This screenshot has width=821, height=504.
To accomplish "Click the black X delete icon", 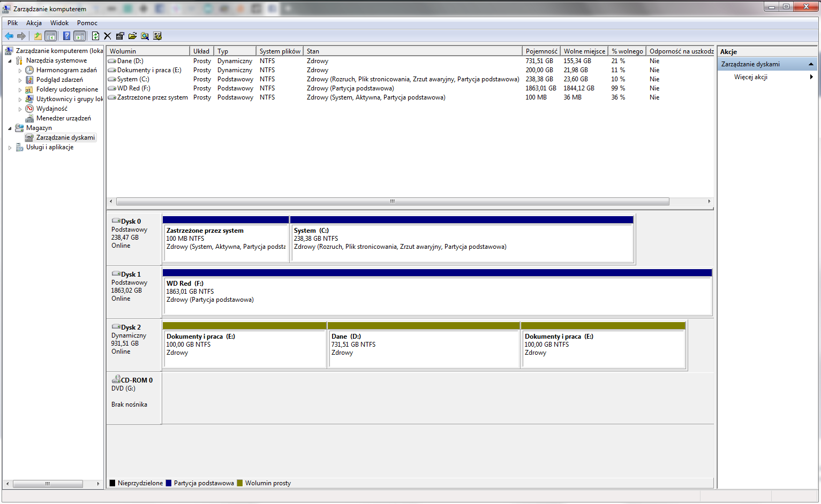I will click(108, 36).
